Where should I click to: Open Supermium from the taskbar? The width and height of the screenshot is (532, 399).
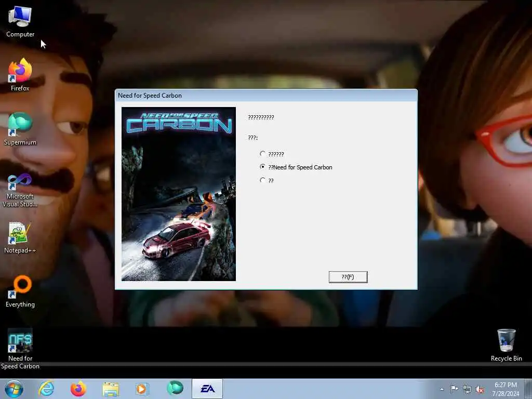coord(175,389)
